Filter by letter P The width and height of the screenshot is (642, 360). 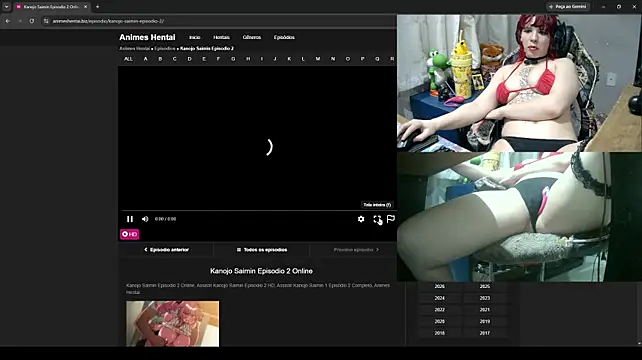coord(362,59)
